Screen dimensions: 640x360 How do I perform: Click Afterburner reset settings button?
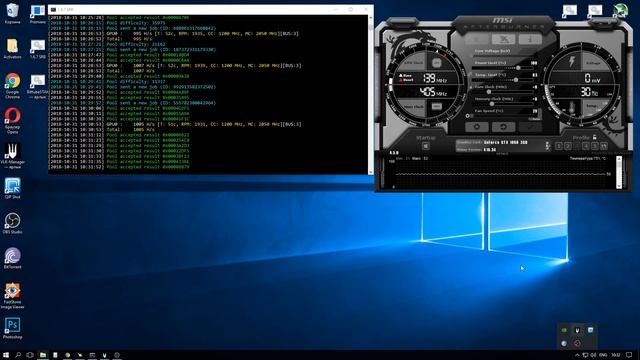(x=503, y=127)
